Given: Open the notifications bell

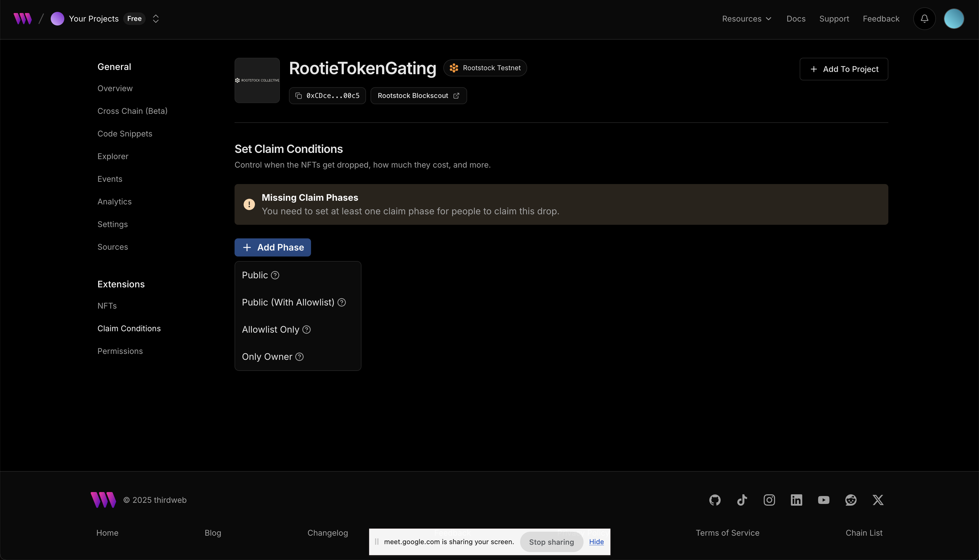Looking at the screenshot, I should (x=924, y=18).
